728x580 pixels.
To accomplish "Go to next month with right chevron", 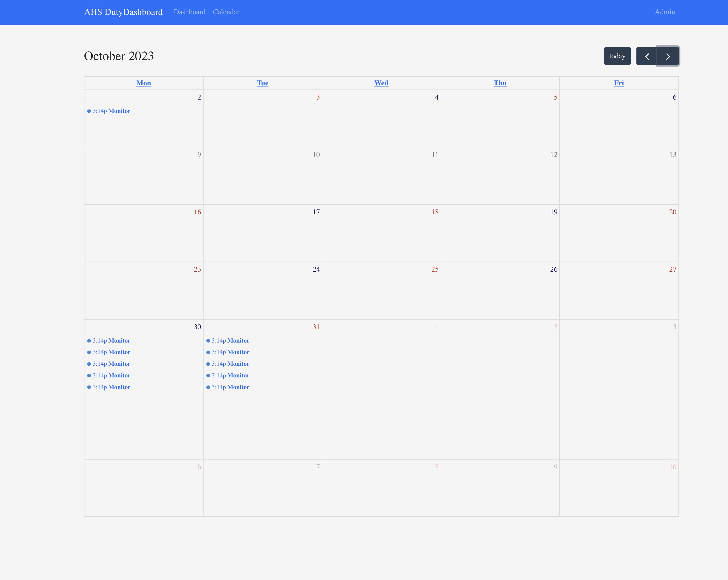I will (668, 56).
